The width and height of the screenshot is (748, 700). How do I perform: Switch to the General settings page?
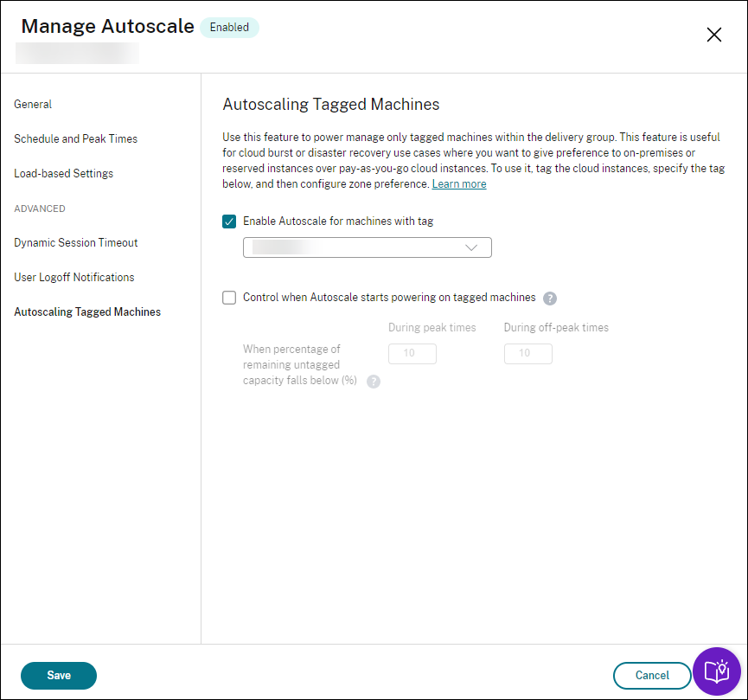(33, 104)
